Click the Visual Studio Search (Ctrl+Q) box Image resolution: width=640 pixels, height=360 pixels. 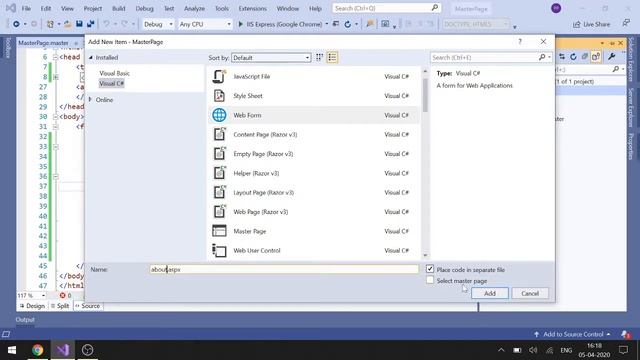pos(387,8)
